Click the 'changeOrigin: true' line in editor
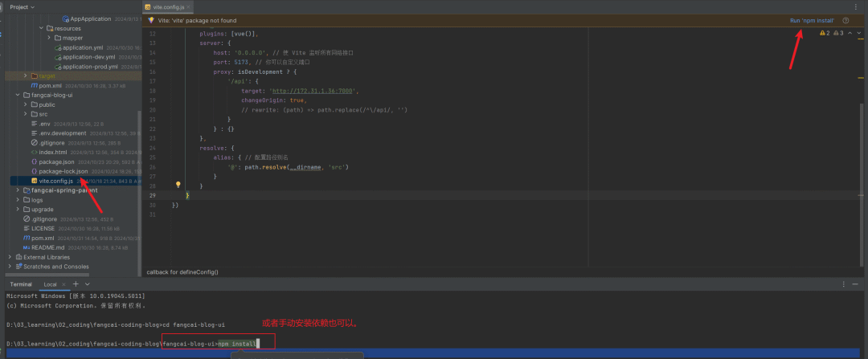The height and width of the screenshot is (359, 868). tap(274, 100)
